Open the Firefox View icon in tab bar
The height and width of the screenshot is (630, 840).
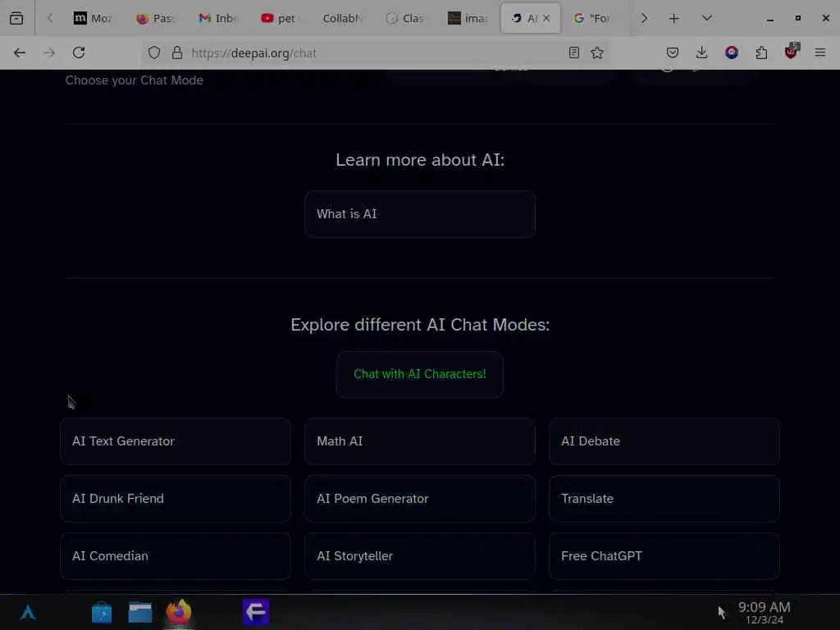[x=16, y=18]
